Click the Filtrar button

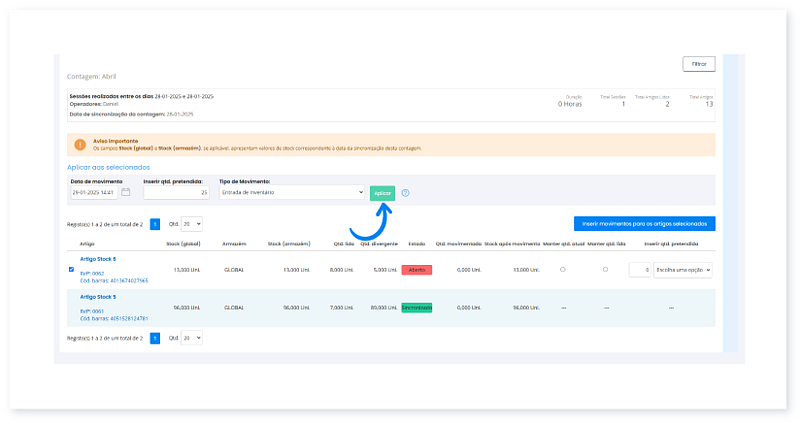(x=699, y=64)
